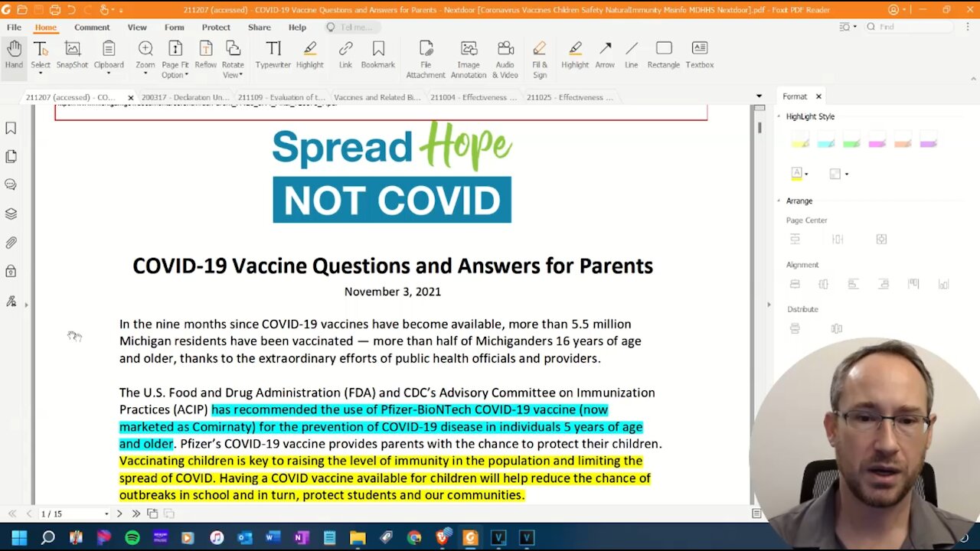Click the Image Annotation tool
Viewport: 980px width, 551px height.
pos(469,60)
